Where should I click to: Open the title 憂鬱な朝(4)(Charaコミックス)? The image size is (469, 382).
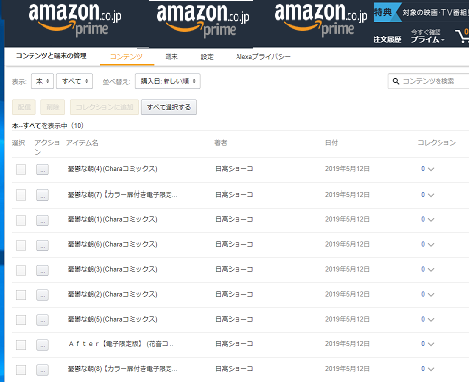coord(112,169)
